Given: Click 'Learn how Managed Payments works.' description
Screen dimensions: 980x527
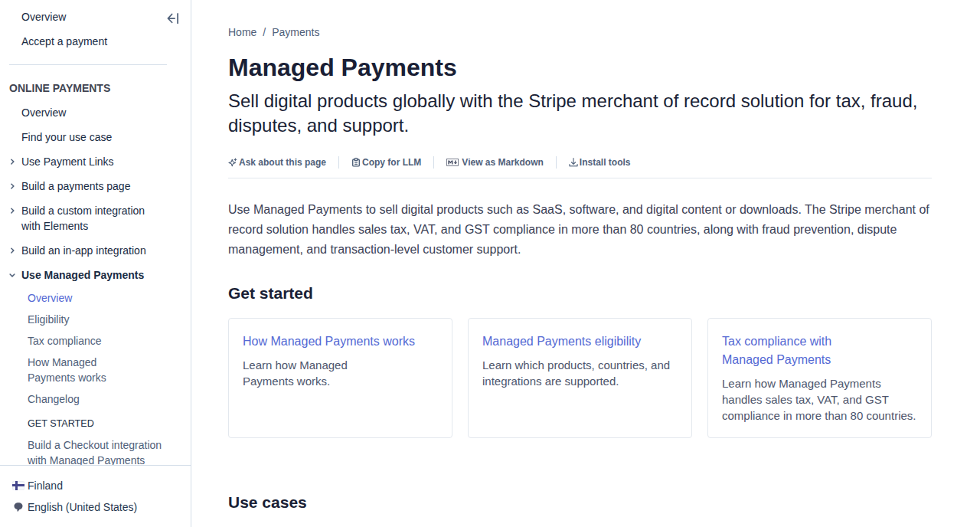Looking at the screenshot, I should (295, 373).
